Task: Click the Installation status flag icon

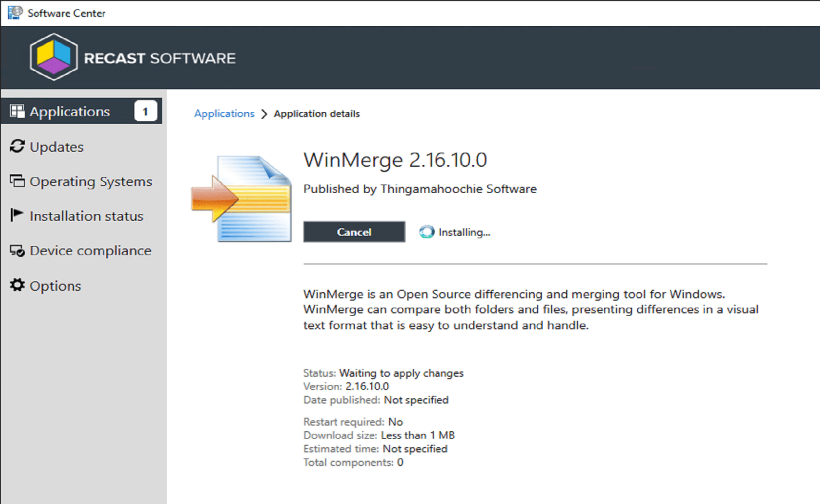Action: pos(16,215)
